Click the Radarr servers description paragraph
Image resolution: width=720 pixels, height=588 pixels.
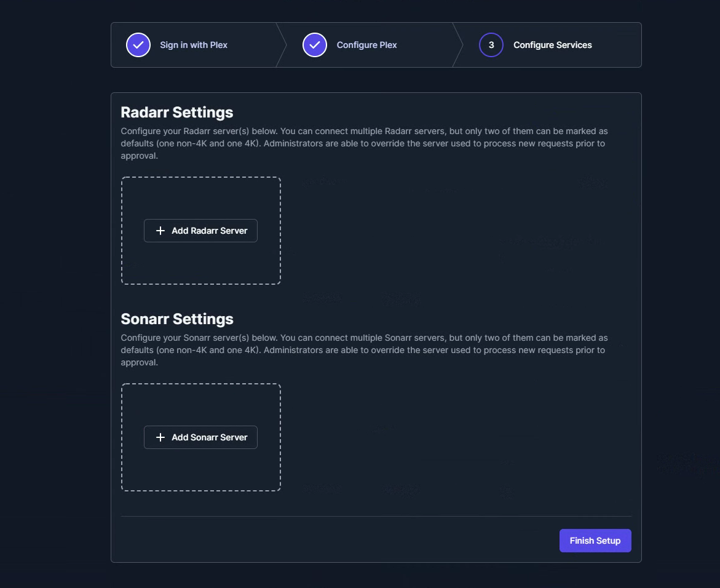point(364,144)
